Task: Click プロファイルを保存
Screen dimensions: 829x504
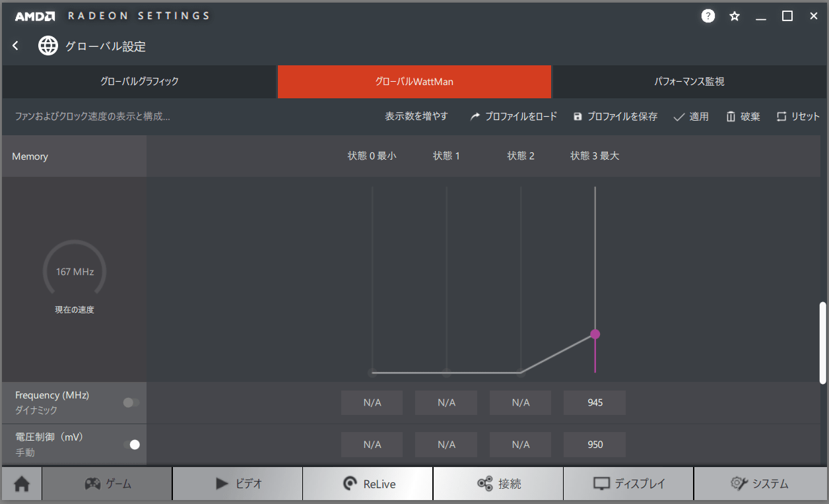Action: click(x=615, y=116)
